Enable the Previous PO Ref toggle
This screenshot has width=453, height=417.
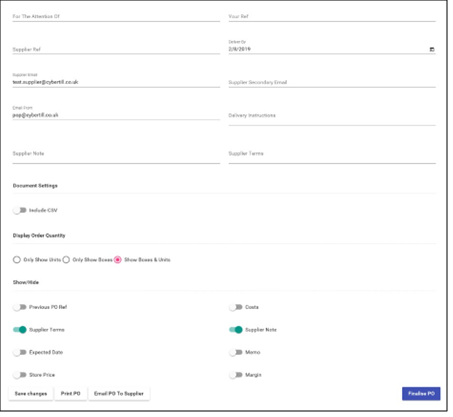pos(20,307)
